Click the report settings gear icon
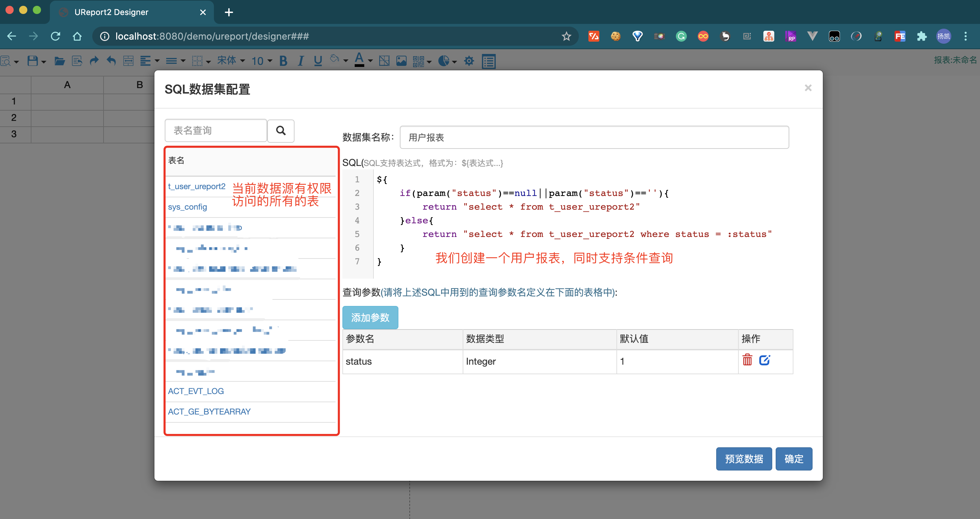This screenshot has height=519, width=980. pos(469,61)
